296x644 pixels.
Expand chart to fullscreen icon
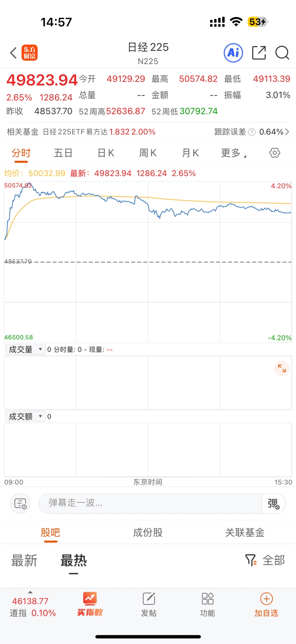282,368
